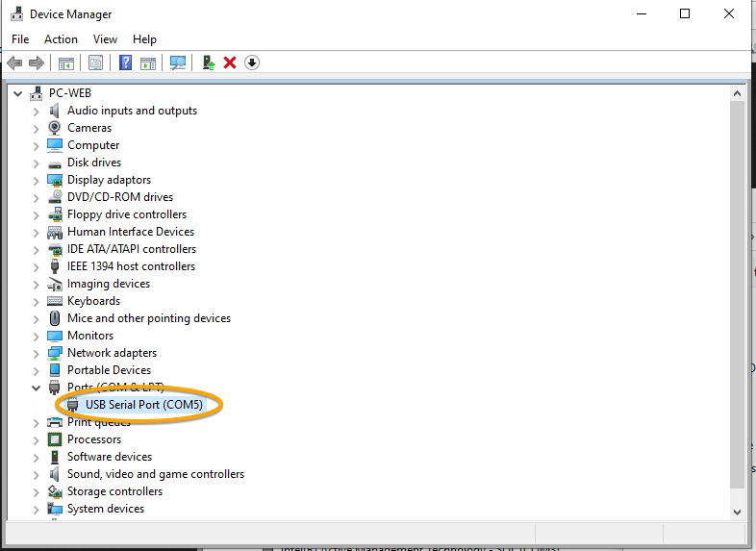Click the Storage controllers icon
Screen dimensions: 756x551
(x=55, y=491)
